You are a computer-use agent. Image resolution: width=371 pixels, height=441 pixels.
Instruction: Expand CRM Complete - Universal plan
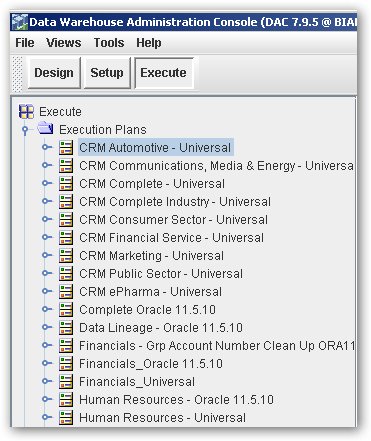click(x=47, y=183)
